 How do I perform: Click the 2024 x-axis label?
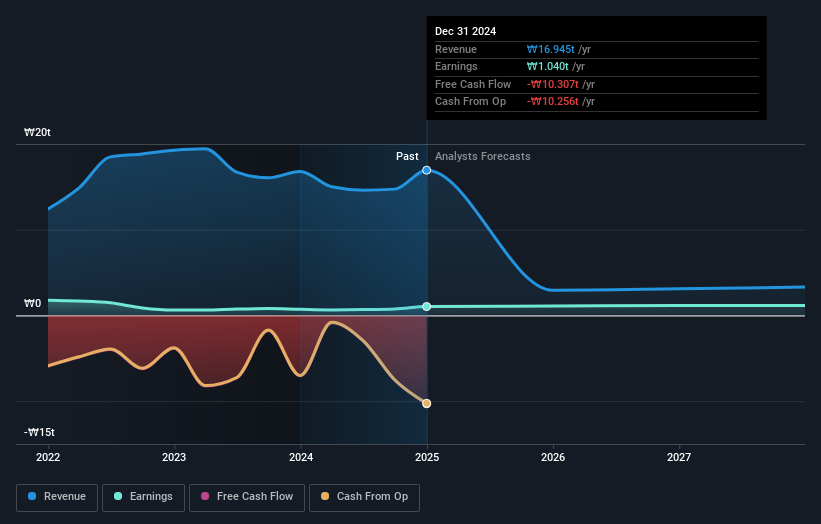(x=301, y=457)
